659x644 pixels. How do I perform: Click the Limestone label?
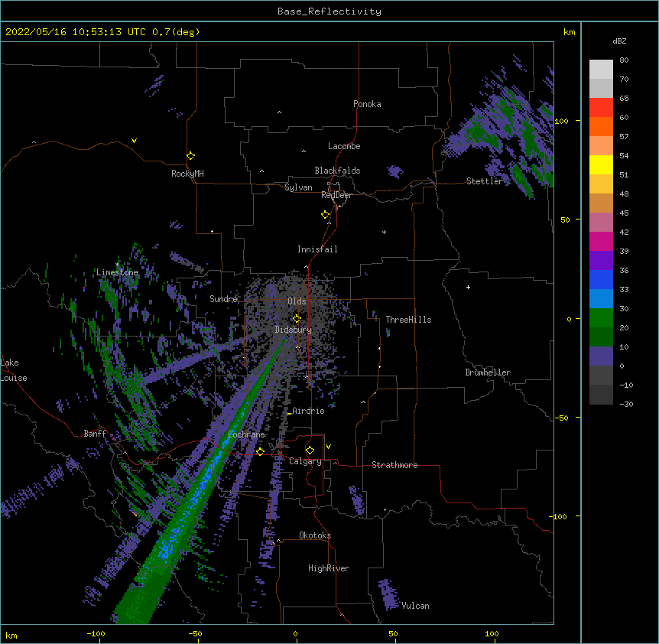pyautogui.click(x=117, y=272)
